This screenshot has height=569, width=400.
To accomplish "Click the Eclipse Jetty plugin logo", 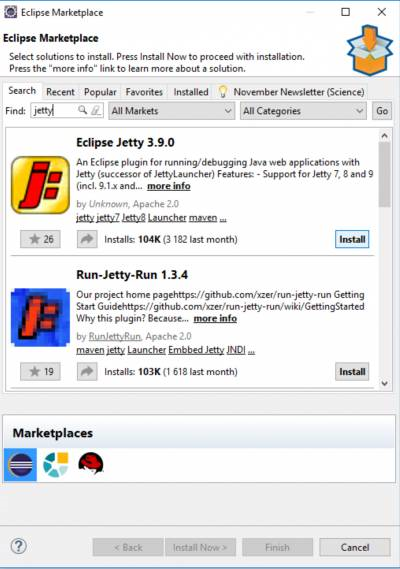I will tap(40, 185).
